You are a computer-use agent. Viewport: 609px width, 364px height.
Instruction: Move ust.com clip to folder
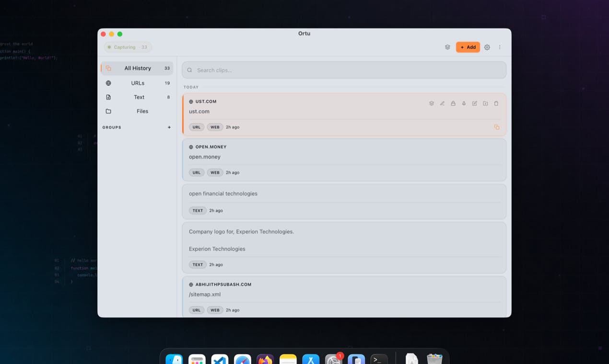click(485, 103)
